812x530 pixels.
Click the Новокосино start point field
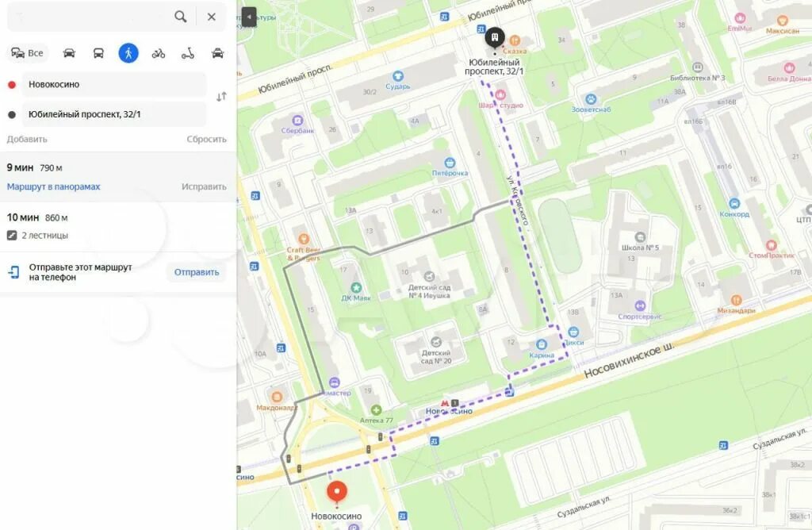114,84
